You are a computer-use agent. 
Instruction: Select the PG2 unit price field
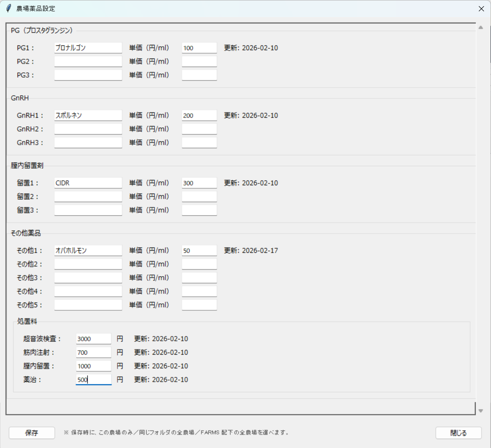tap(199, 61)
